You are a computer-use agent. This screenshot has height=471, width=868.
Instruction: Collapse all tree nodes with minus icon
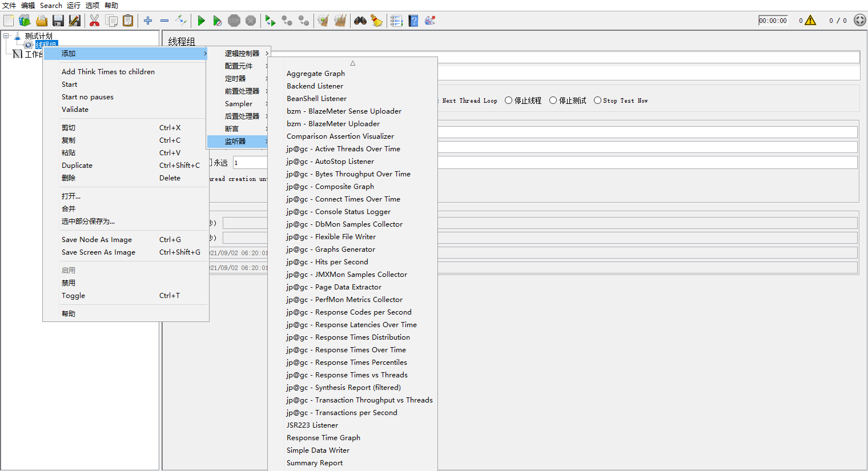click(x=164, y=21)
